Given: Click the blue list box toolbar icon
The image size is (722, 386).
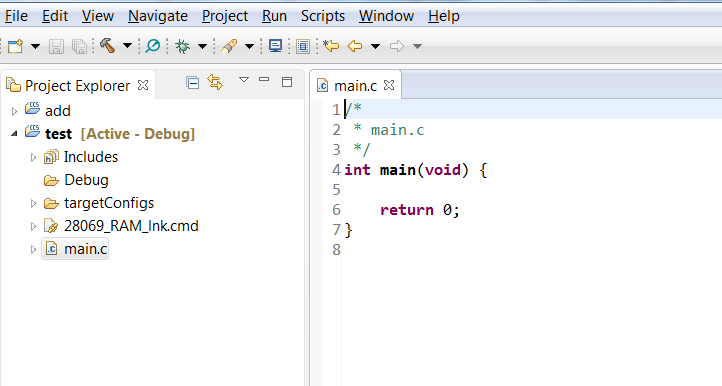Looking at the screenshot, I should (x=303, y=46).
